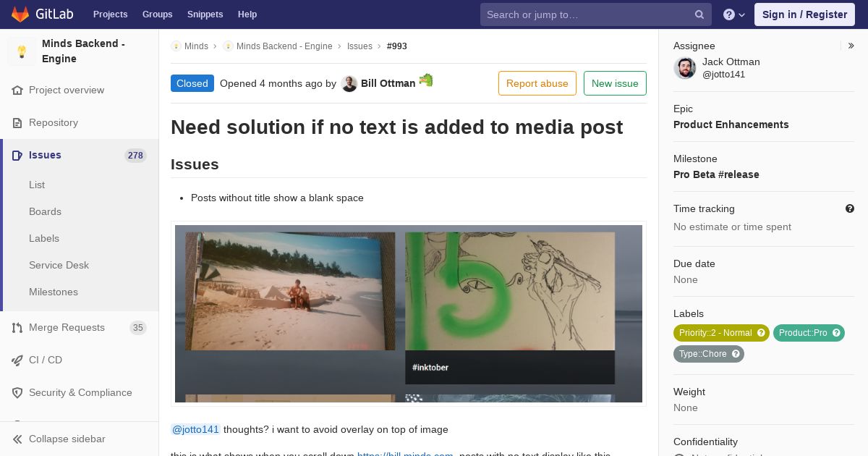The width and height of the screenshot is (868, 456).
Task: Click the Minds Backend - Engine sidebar title
Action: [83, 51]
